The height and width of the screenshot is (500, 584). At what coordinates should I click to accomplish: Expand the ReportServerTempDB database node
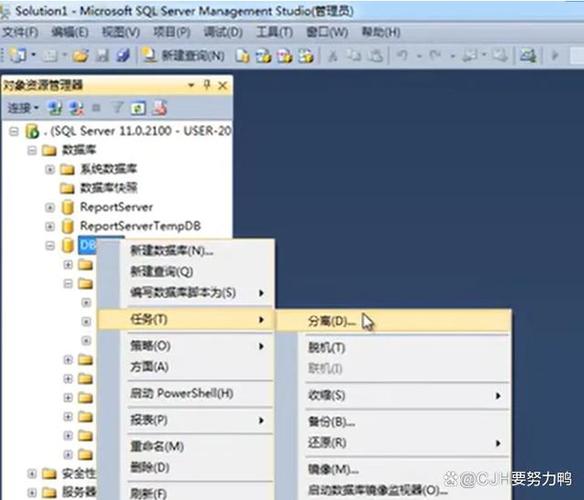click(x=50, y=227)
